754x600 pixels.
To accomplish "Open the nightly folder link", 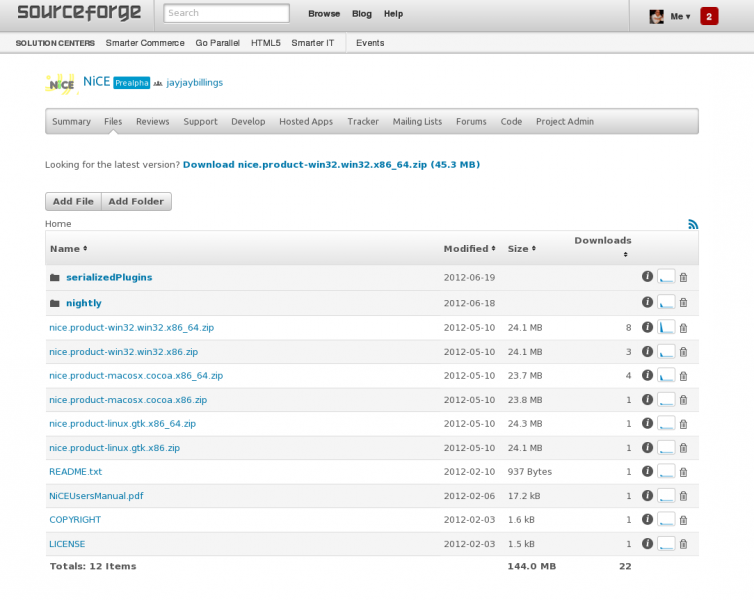I will pos(84,303).
